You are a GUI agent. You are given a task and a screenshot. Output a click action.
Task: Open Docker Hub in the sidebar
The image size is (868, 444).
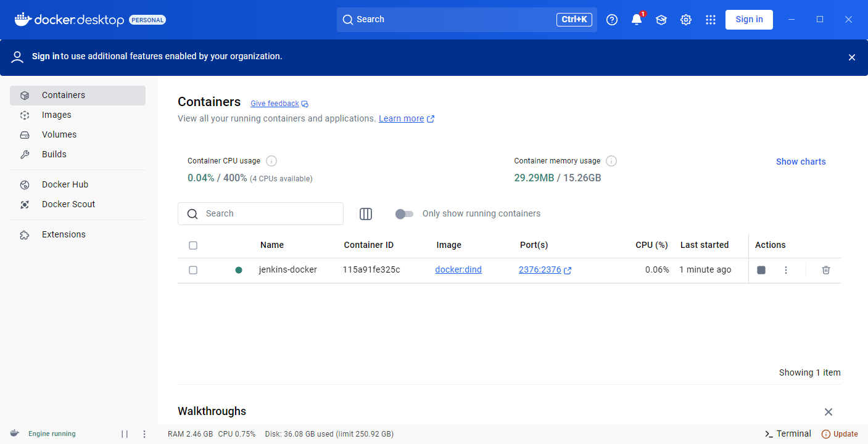(x=78, y=185)
